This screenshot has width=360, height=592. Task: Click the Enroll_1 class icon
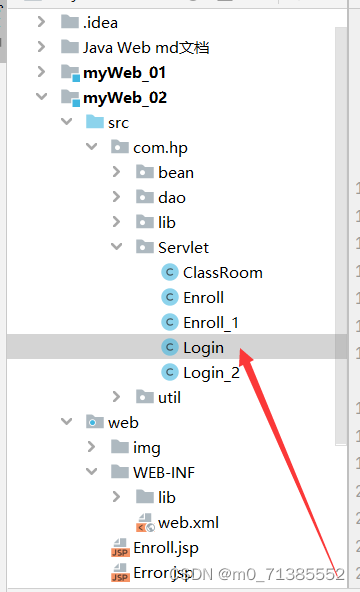(170, 322)
